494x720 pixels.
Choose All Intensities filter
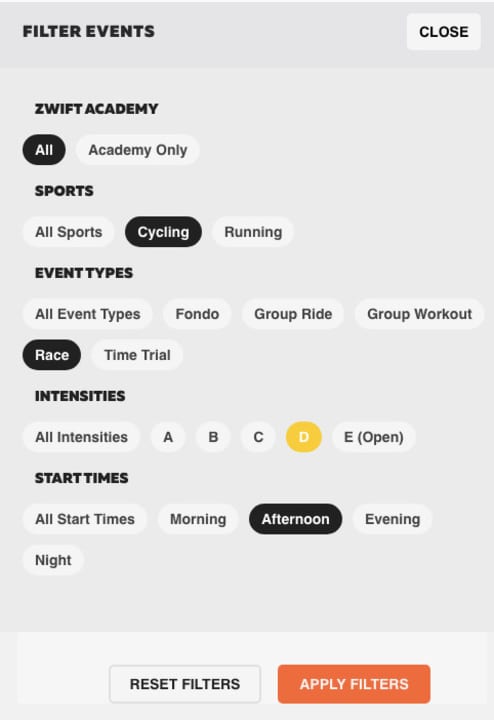pos(81,437)
